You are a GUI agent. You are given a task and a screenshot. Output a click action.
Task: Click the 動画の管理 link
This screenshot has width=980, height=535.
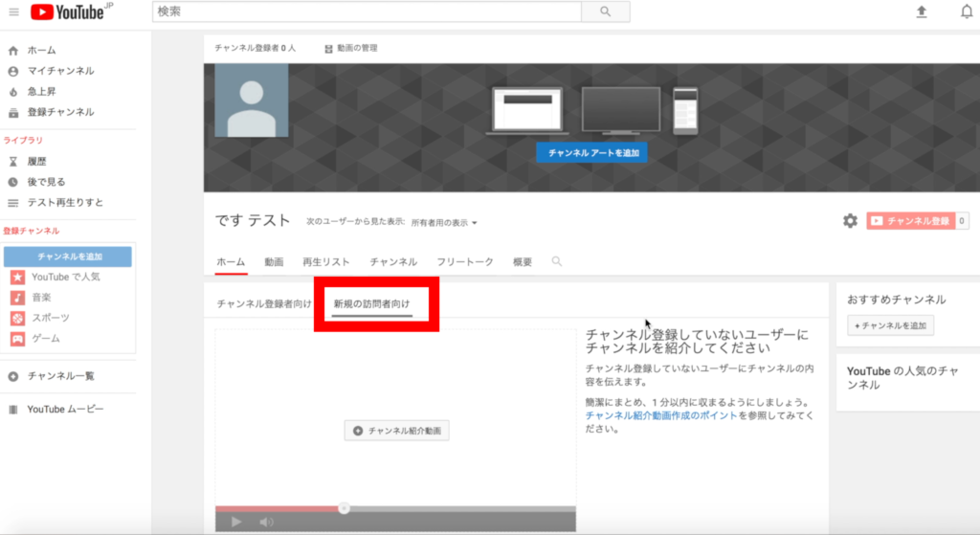pyautogui.click(x=357, y=48)
